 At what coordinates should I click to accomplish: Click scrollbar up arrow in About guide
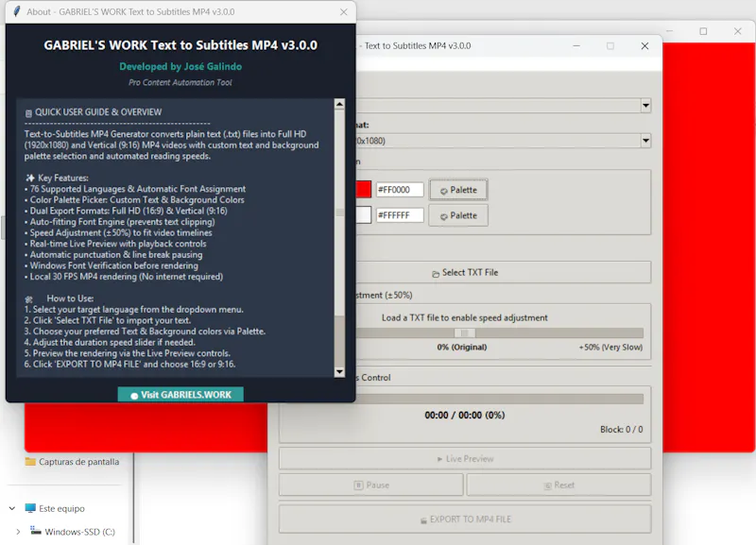tap(339, 104)
